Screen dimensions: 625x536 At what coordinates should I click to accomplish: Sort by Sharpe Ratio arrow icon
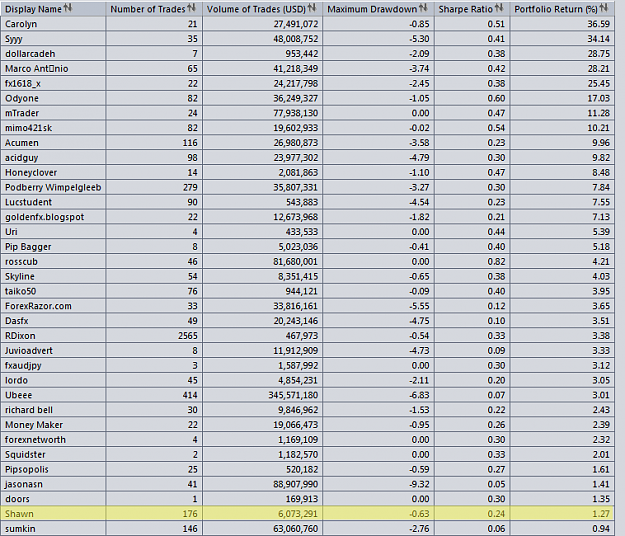[x=499, y=8]
